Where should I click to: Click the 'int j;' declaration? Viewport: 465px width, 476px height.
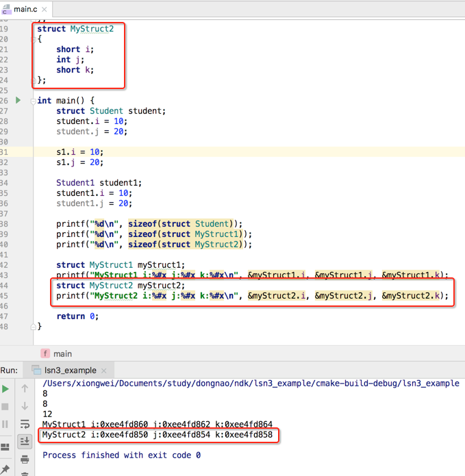click(70, 60)
